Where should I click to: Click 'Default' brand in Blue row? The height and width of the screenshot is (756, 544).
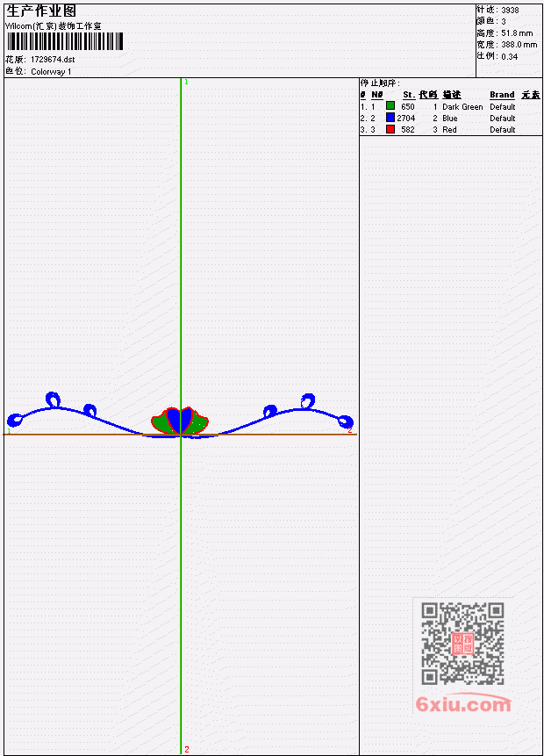tap(503, 119)
